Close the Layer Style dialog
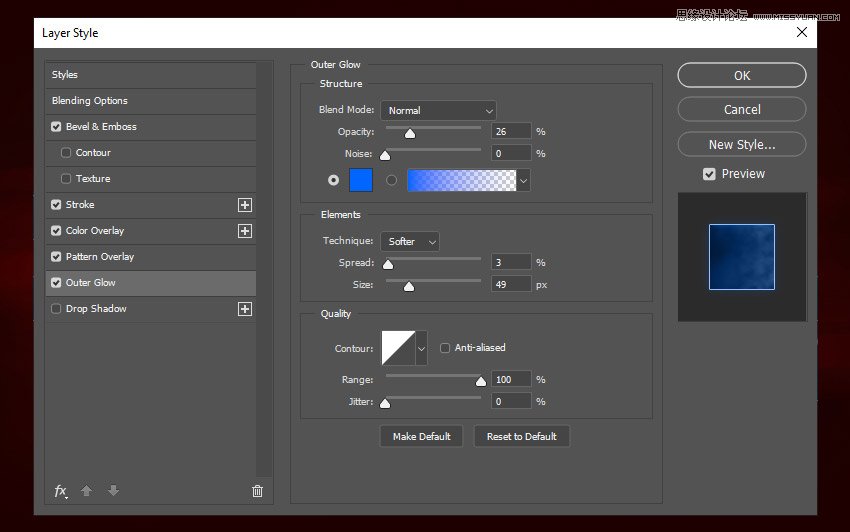 [801, 32]
